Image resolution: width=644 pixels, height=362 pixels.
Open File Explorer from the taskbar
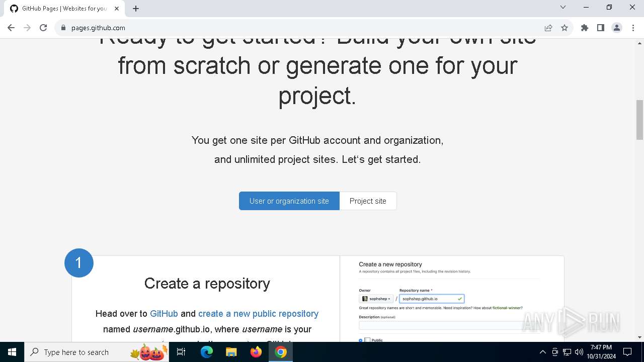pos(231,352)
